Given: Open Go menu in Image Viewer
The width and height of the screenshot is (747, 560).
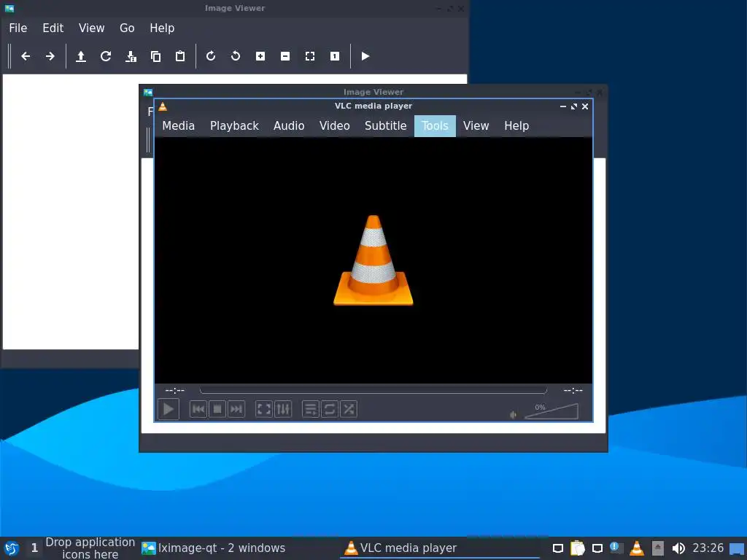Looking at the screenshot, I should click(x=127, y=28).
